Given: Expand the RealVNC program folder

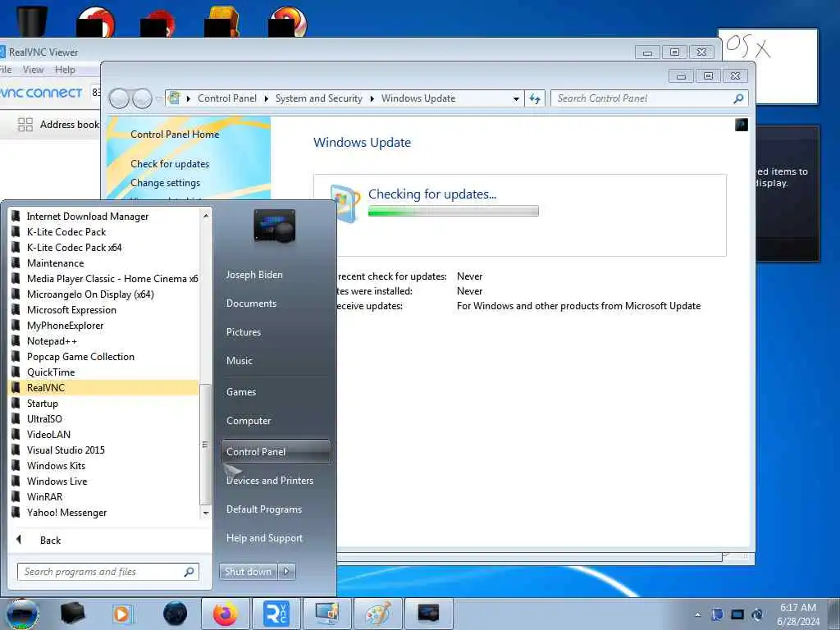Looking at the screenshot, I should click(104, 388).
